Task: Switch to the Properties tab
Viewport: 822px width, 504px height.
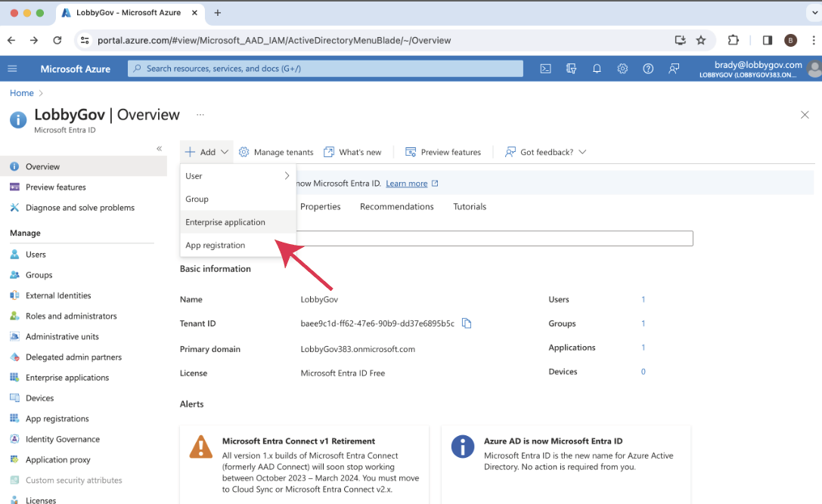Action: click(x=321, y=206)
